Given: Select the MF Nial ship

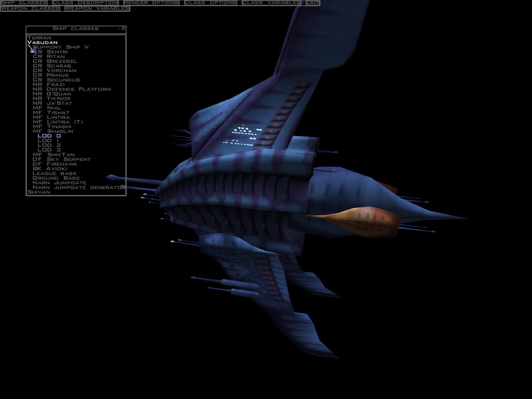Looking at the screenshot, I should 47,108.
